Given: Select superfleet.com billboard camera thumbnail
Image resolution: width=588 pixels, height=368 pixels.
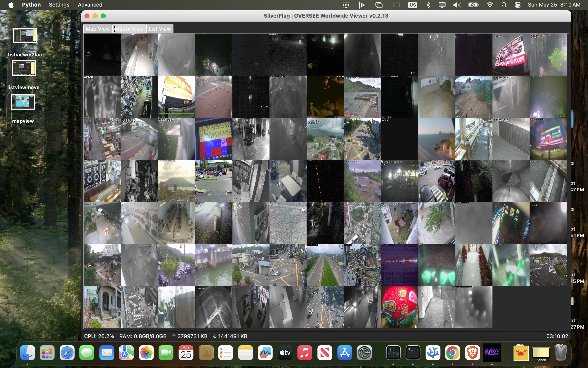Looking at the screenshot, I should [511, 55].
